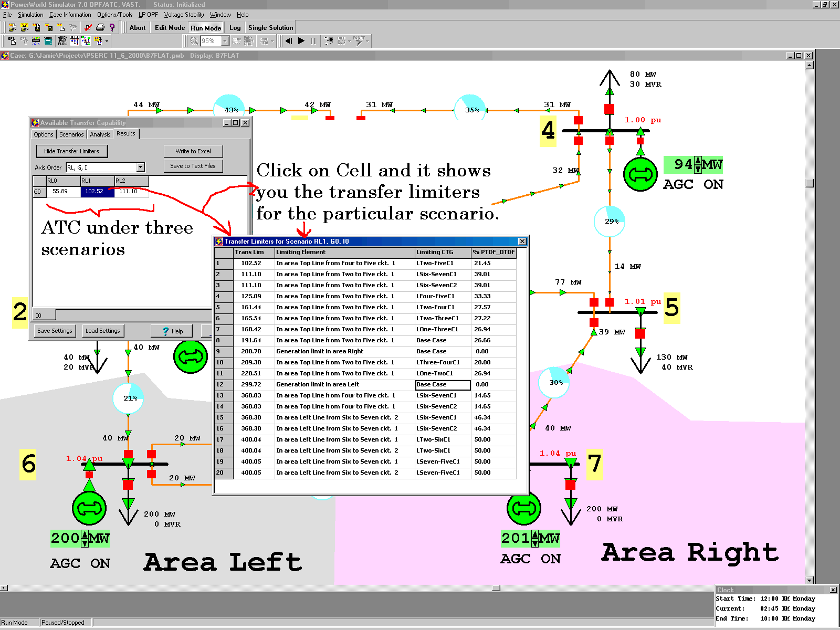Switch to the Scenarios tab
Viewport: 840px width, 630px height.
[x=71, y=134]
